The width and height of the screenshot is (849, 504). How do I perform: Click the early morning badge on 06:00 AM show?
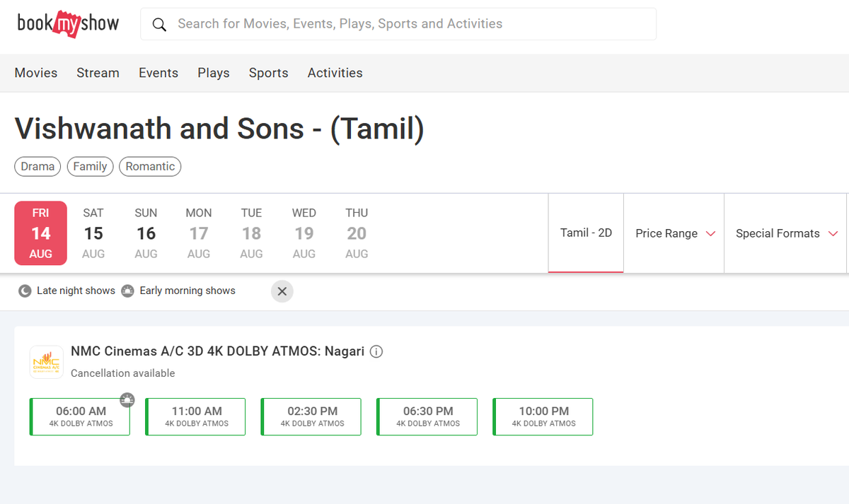[x=127, y=400]
